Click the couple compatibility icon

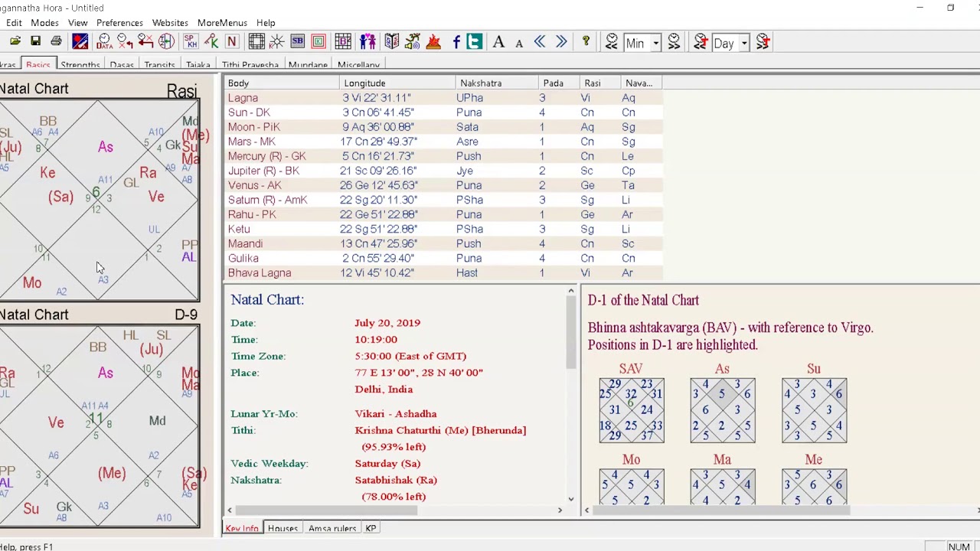tap(367, 42)
